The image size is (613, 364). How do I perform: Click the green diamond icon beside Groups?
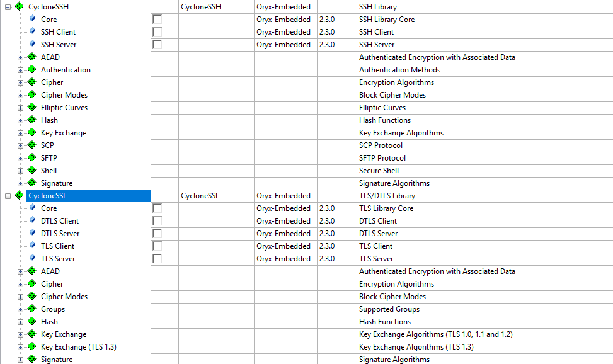pos(32,309)
